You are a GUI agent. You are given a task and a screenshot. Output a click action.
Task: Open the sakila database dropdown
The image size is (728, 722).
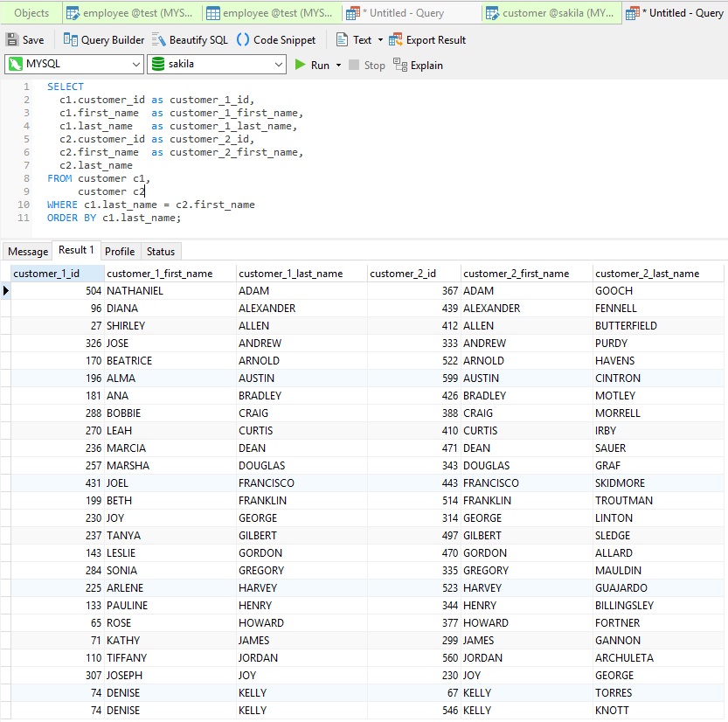click(280, 65)
